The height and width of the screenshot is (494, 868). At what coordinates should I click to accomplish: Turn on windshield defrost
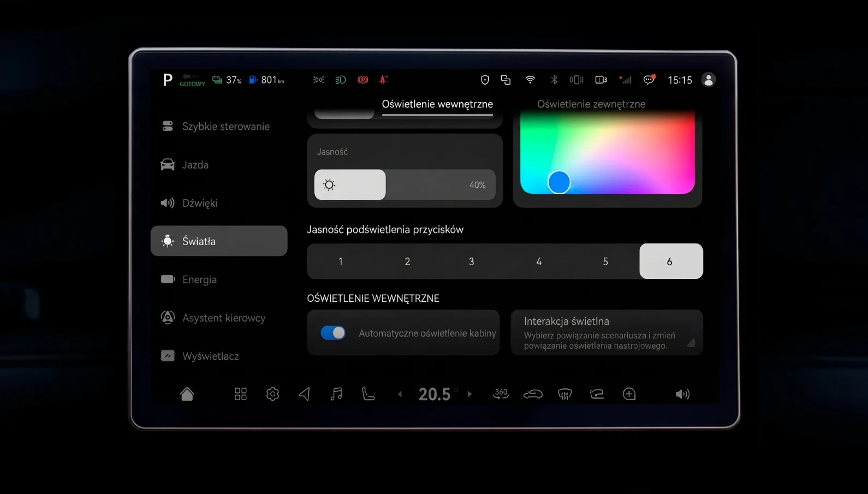[565, 394]
